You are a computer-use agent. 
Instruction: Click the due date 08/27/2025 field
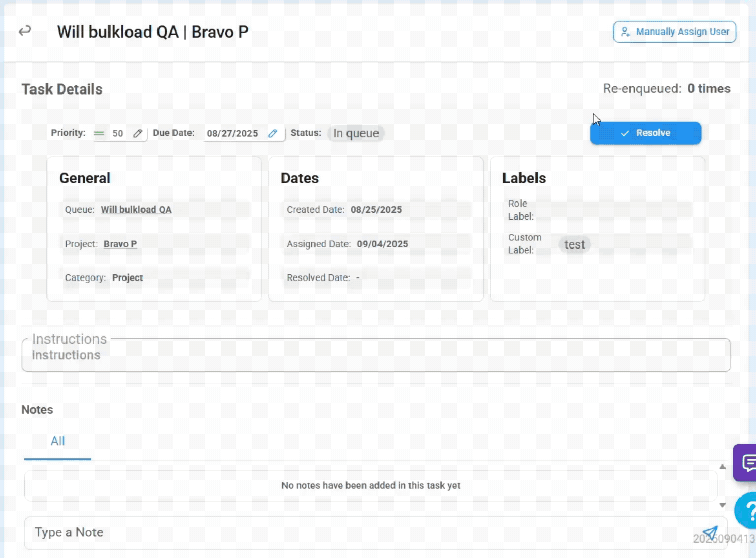click(x=232, y=134)
